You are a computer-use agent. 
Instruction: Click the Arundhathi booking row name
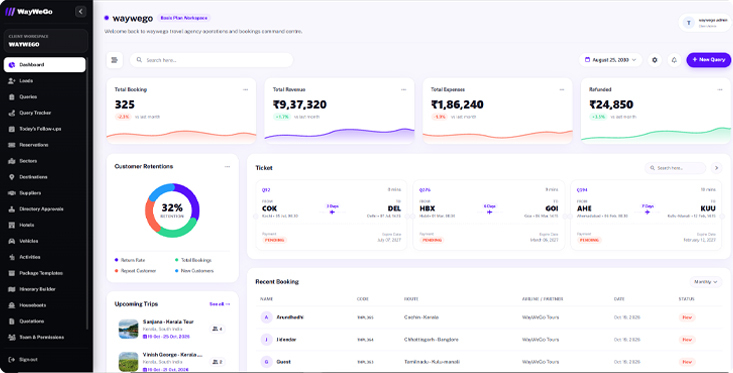point(290,317)
